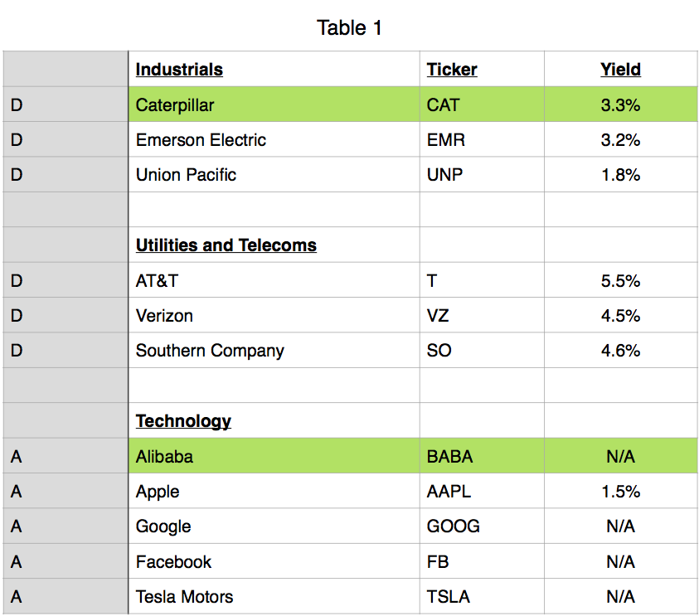Viewport: 699px width, 616px height.
Task: Click the GOOG ticker cell
Action: 453,526
